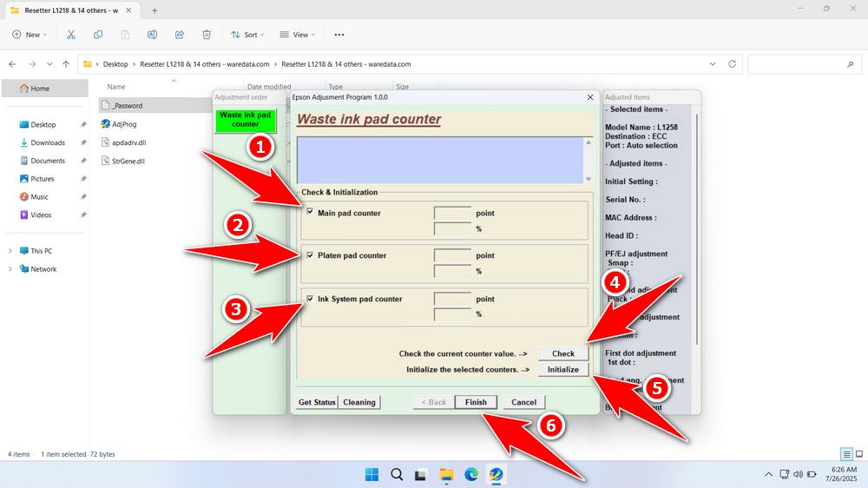This screenshot has height=488, width=868.
Task: Click green Waste ink pad counter item
Action: (246, 120)
